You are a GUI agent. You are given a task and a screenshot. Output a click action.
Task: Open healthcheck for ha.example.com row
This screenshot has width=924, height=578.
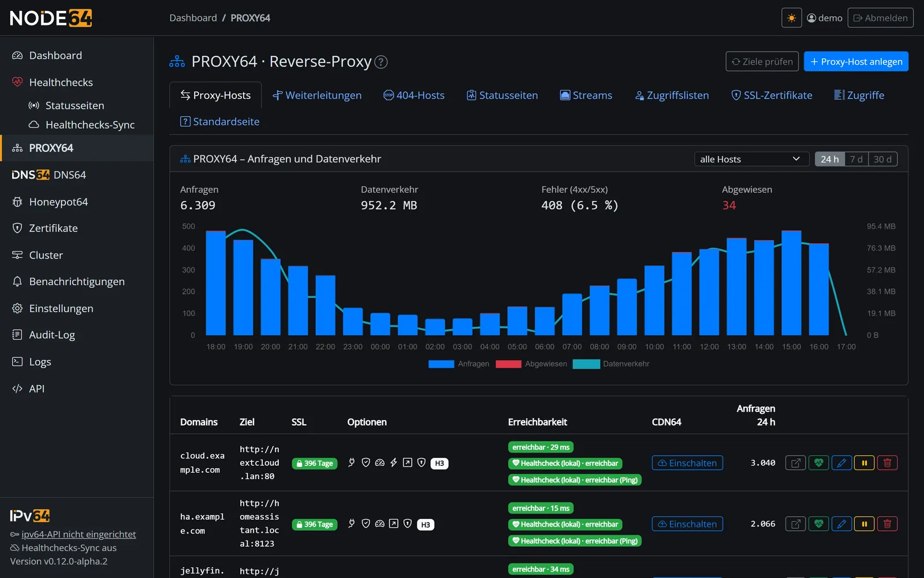point(818,524)
